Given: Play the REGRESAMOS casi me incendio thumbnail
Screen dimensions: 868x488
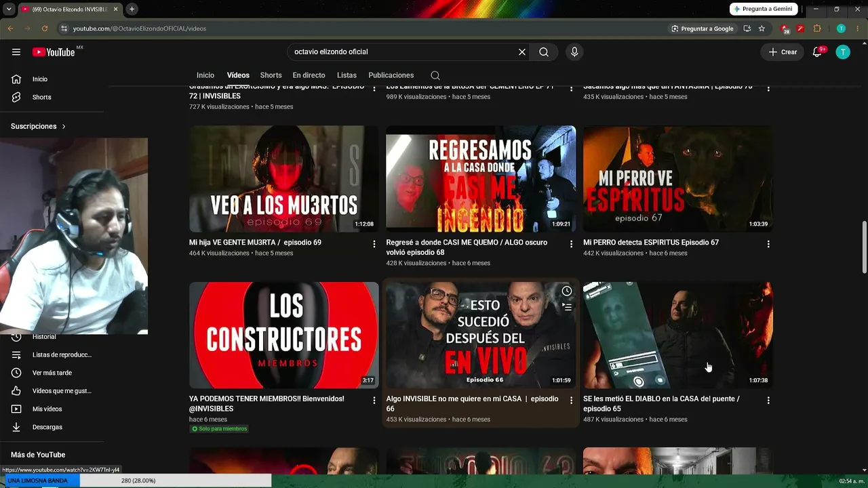Looking at the screenshot, I should click(481, 179).
